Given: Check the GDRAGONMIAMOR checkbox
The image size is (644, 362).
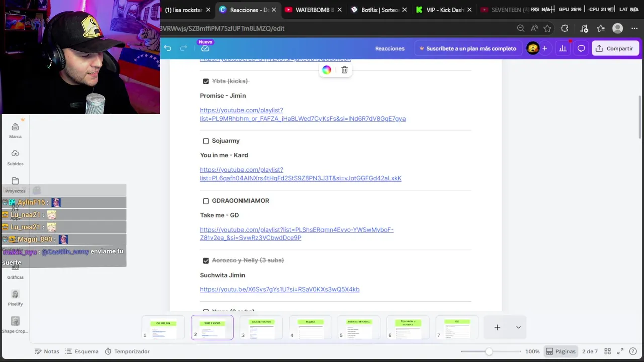Looking at the screenshot, I should click(206, 201).
